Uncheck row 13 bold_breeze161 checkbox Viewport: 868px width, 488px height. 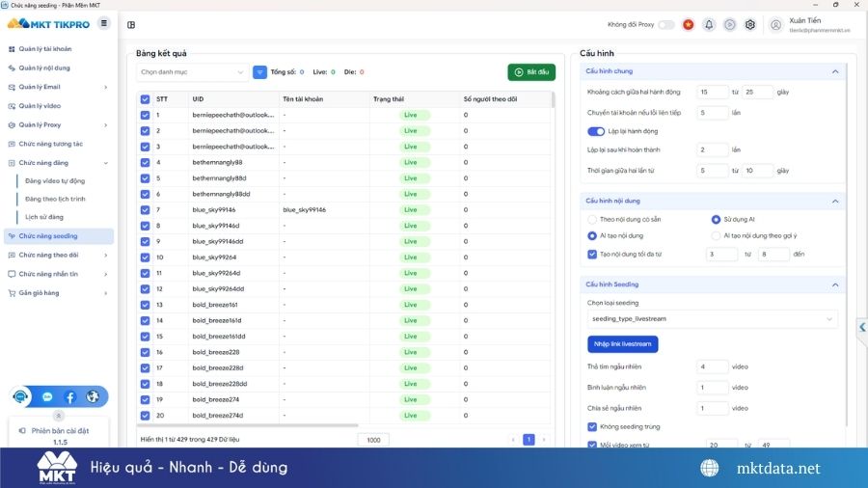[x=145, y=305]
